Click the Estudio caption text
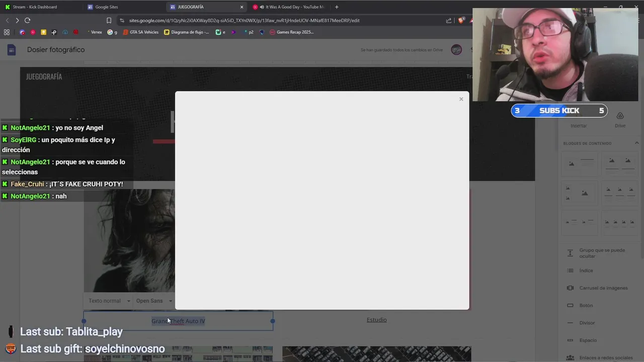Viewport: 644px width, 362px height. tap(376, 320)
